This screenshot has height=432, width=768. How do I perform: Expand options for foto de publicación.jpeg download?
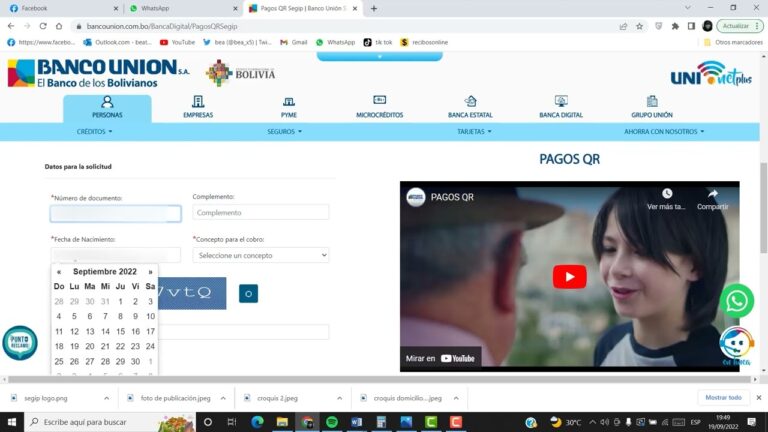tap(223, 398)
